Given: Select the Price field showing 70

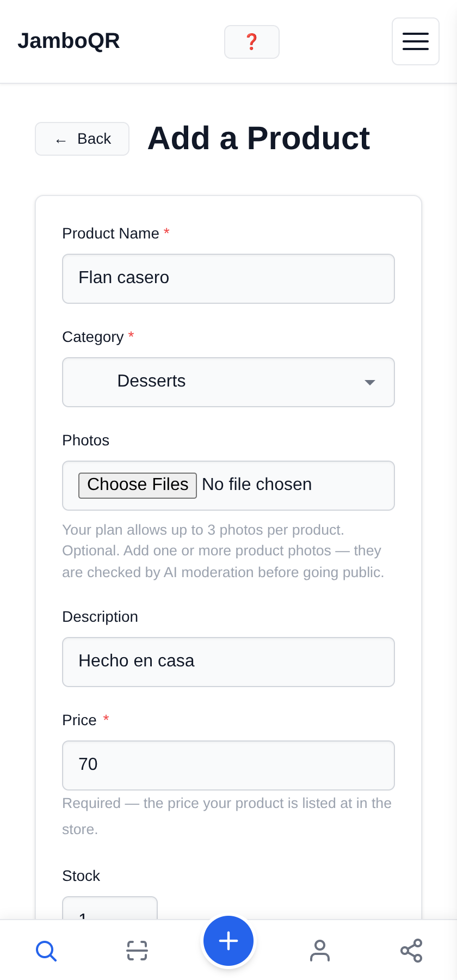Looking at the screenshot, I should pos(228,765).
